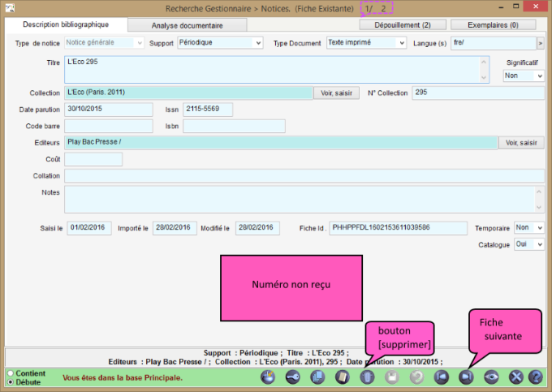The height and width of the screenshot is (392, 552).
Task: Click the eye view icon in toolbar
Action: (490, 377)
